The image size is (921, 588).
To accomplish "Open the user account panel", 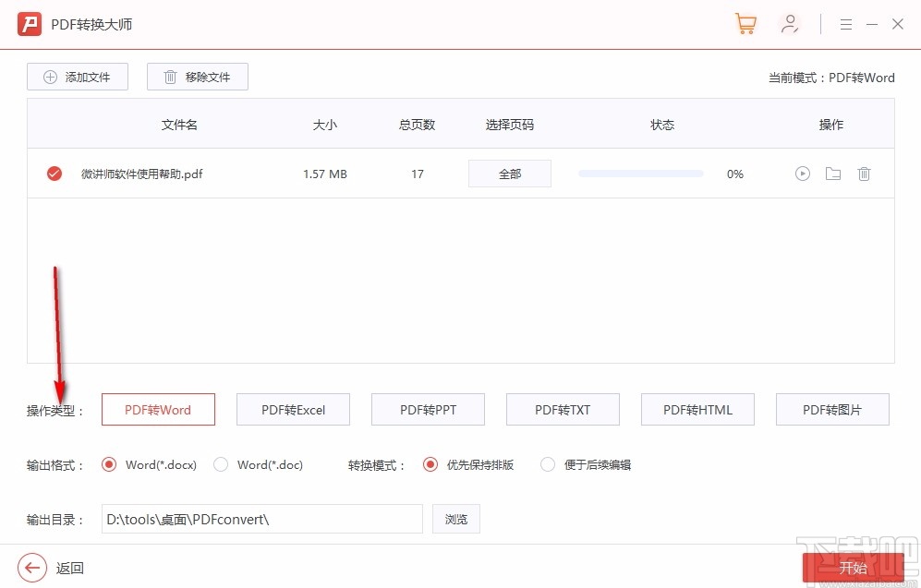I will tap(790, 23).
